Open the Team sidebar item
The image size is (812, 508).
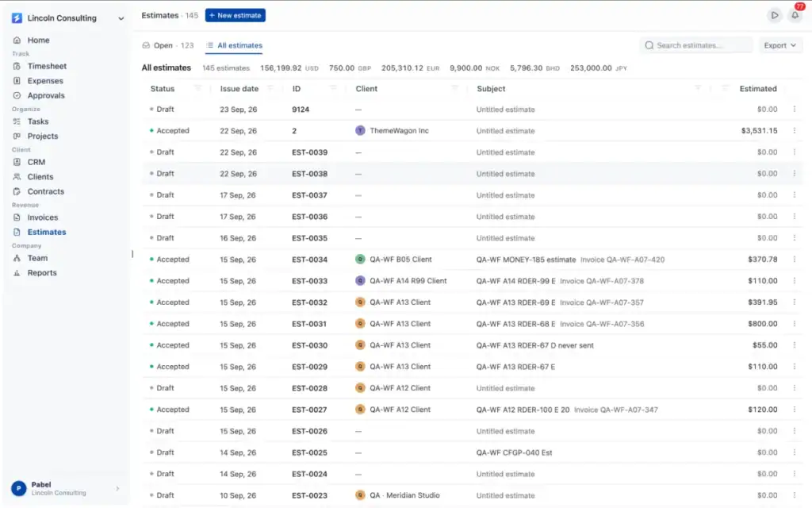click(37, 258)
